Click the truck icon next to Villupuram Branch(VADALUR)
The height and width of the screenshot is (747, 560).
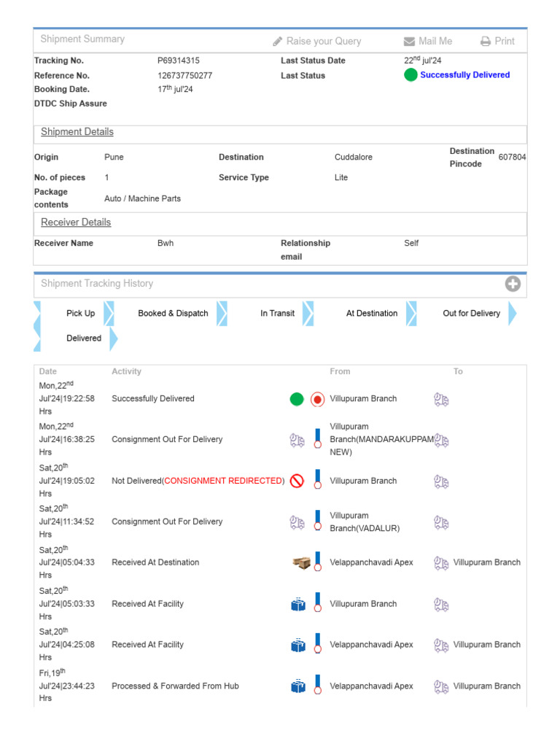point(441,522)
